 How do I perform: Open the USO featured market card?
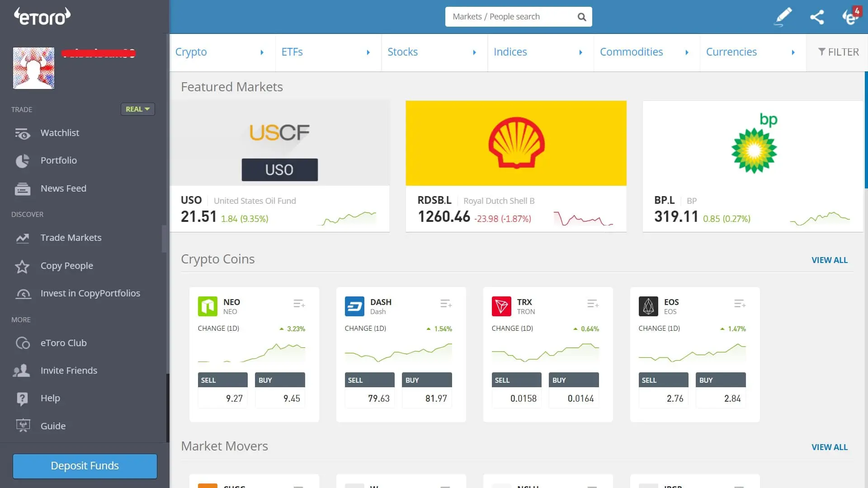[x=280, y=166]
